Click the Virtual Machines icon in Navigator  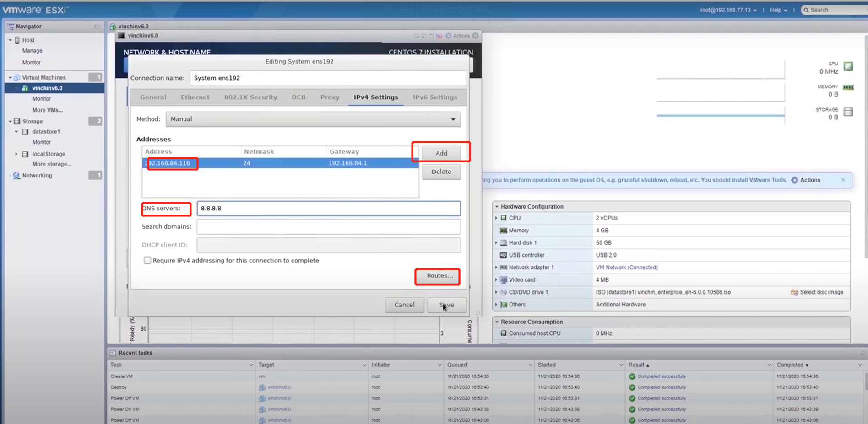[x=17, y=77]
